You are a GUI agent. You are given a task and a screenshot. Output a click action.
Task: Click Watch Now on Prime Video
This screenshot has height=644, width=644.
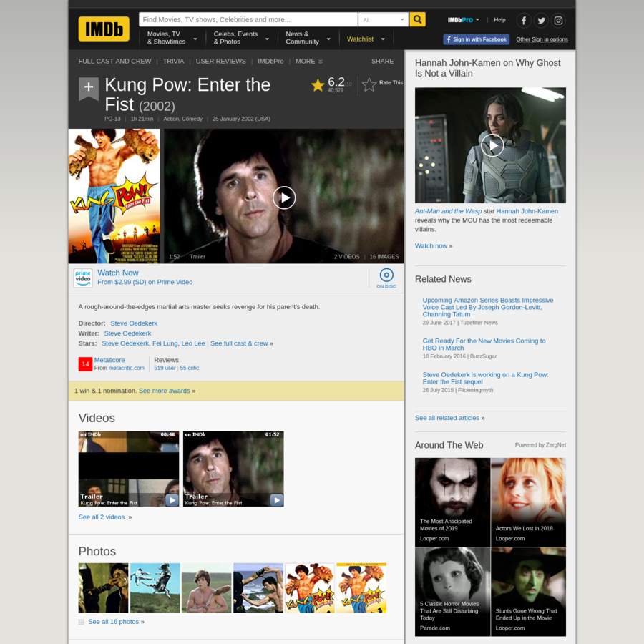click(x=118, y=273)
